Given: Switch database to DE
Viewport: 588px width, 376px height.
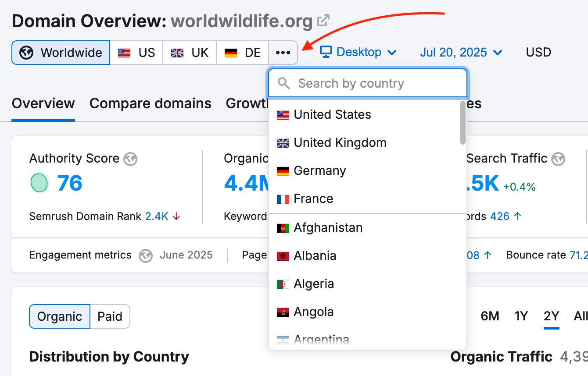Looking at the screenshot, I should coord(243,53).
